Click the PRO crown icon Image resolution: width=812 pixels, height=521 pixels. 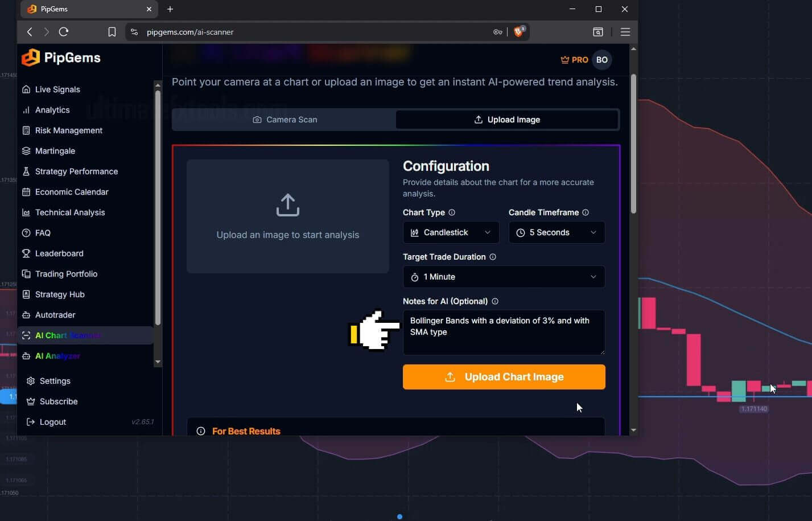(564, 59)
